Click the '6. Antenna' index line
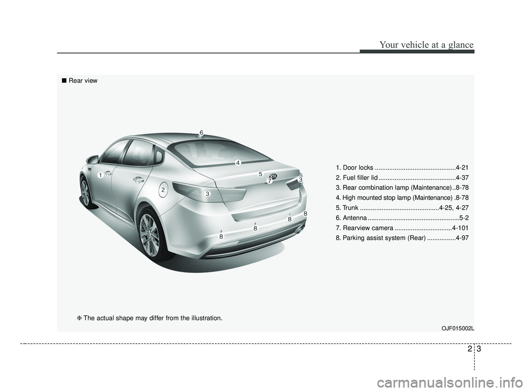532x392 pixels. tap(402, 218)
